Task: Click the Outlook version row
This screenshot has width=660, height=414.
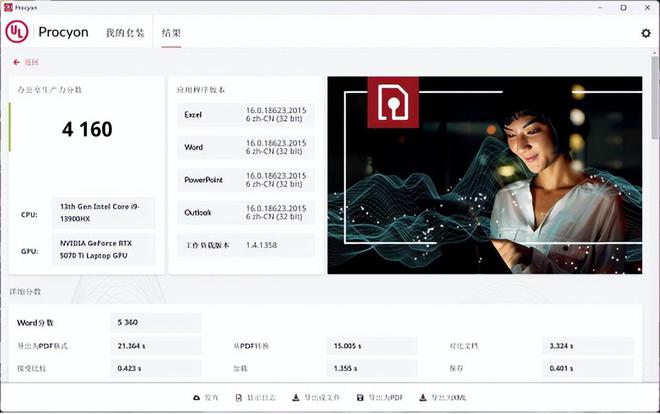Action: click(246, 212)
